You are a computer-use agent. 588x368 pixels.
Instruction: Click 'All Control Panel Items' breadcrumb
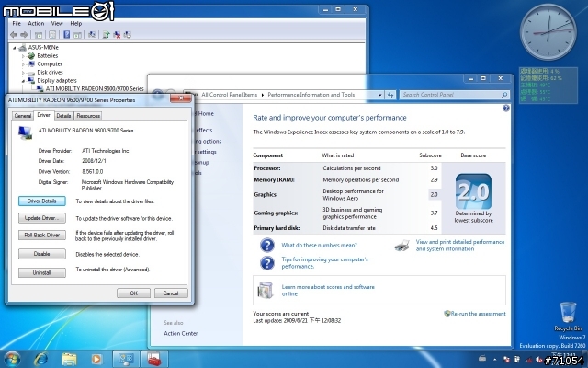(229, 95)
